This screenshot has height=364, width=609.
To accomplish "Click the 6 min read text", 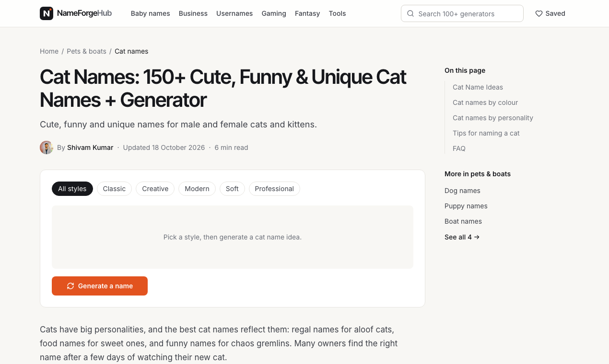I will [x=231, y=148].
